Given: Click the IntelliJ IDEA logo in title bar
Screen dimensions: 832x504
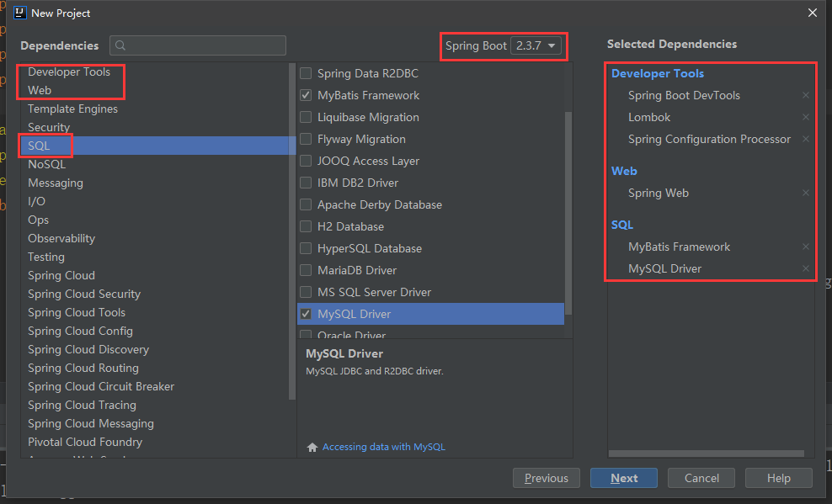Looking at the screenshot, I should click(x=20, y=13).
